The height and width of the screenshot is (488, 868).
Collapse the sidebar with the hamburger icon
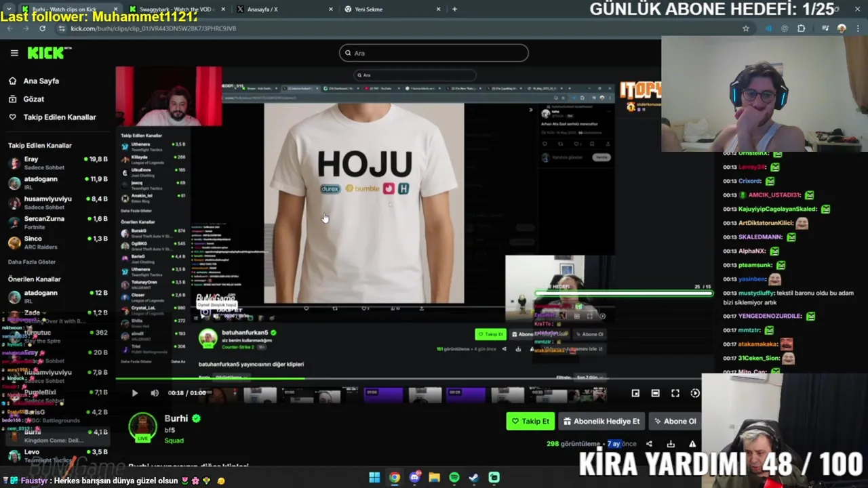click(14, 53)
